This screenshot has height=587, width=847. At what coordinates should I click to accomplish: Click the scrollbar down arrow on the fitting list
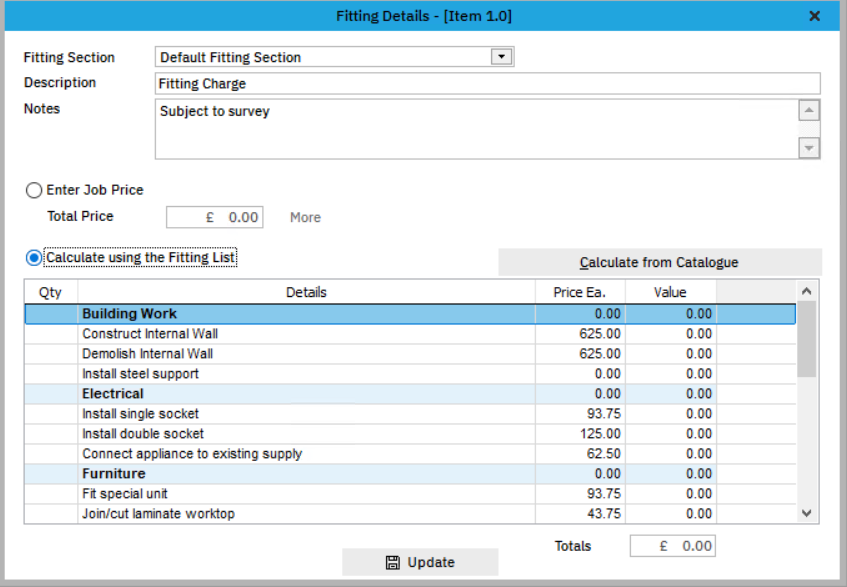click(806, 513)
